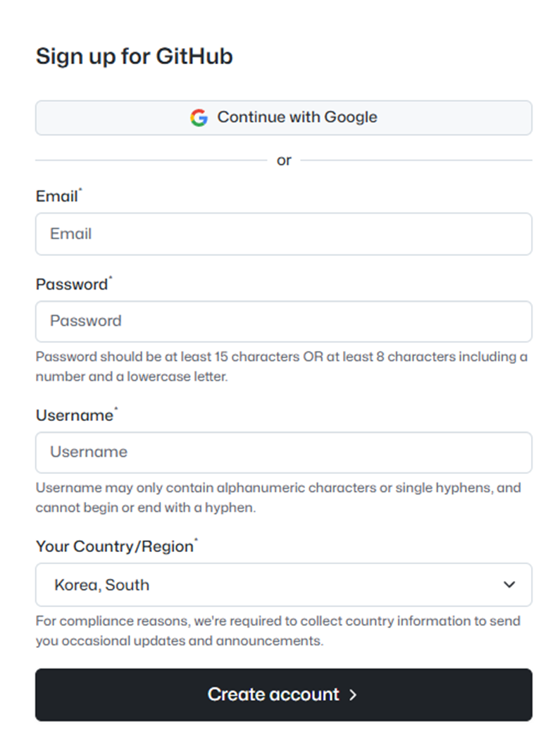The height and width of the screenshot is (729, 560).
Task: Expand the country list via chevron arrow
Action: (x=509, y=584)
